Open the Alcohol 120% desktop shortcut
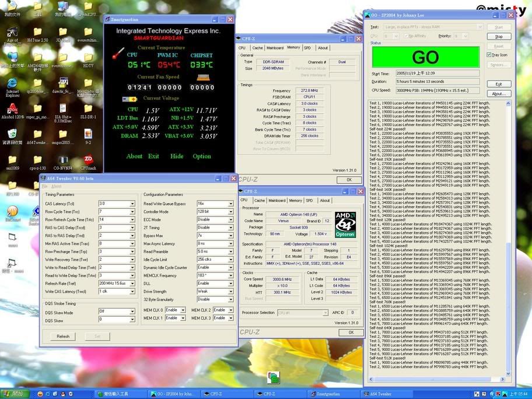This screenshot has width=532, height=399. click(x=12, y=109)
